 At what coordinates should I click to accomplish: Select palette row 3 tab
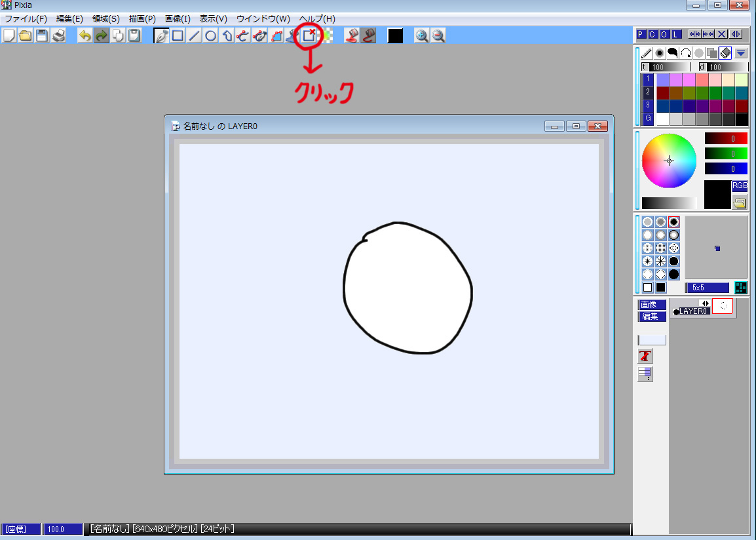(647, 105)
